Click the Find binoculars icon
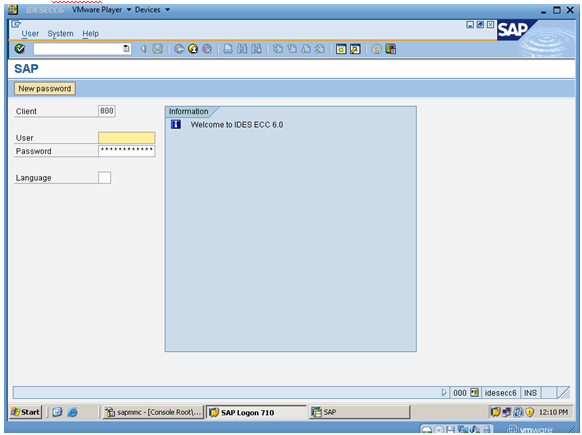Screen dimensions: 582x435 [x=242, y=49]
